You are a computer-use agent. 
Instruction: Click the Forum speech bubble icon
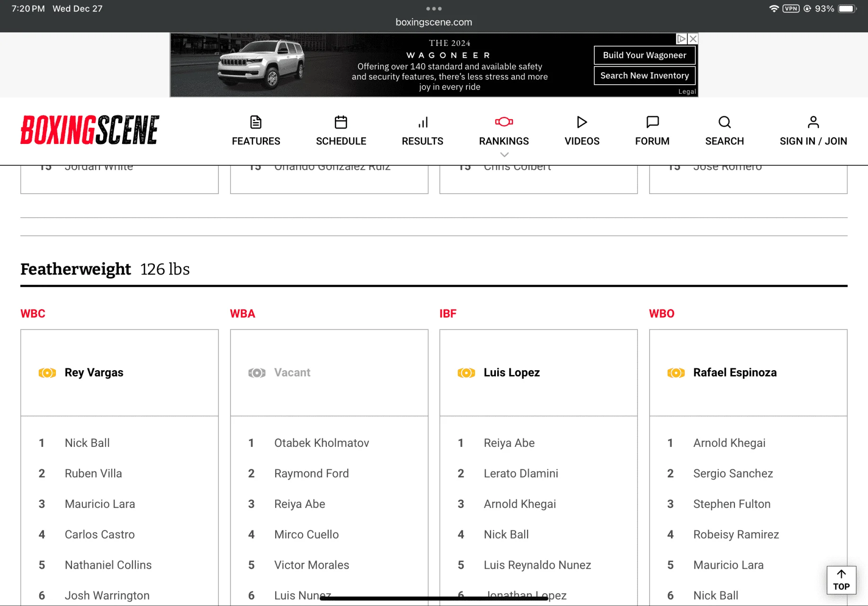coord(653,122)
